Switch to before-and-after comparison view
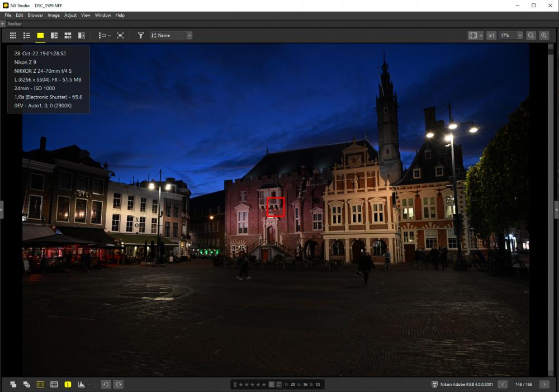This screenshot has width=559, height=392. coord(82,35)
